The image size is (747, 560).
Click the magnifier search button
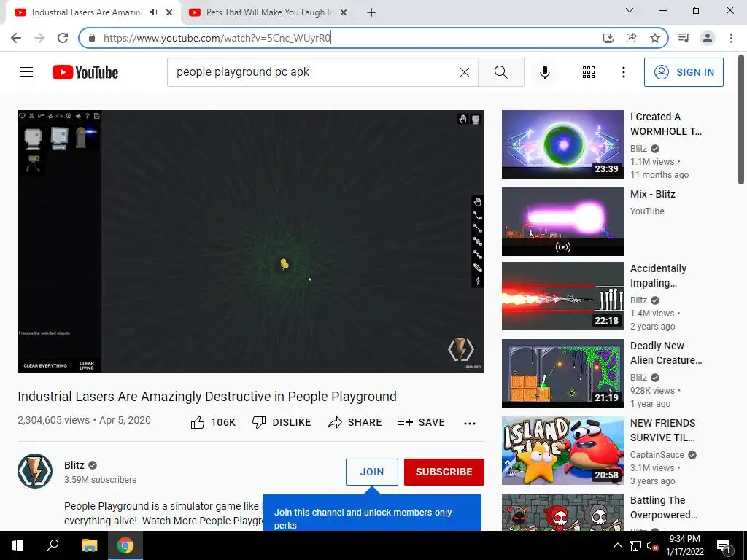pos(500,72)
